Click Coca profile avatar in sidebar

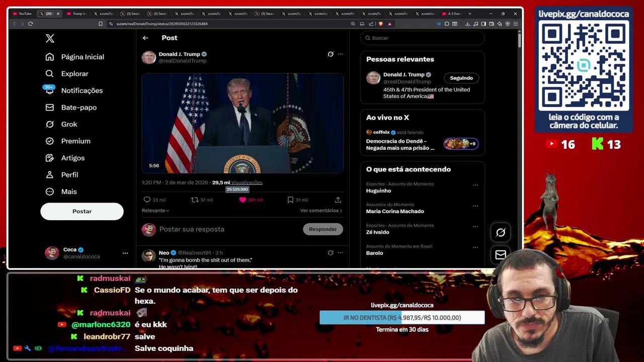[x=52, y=253]
